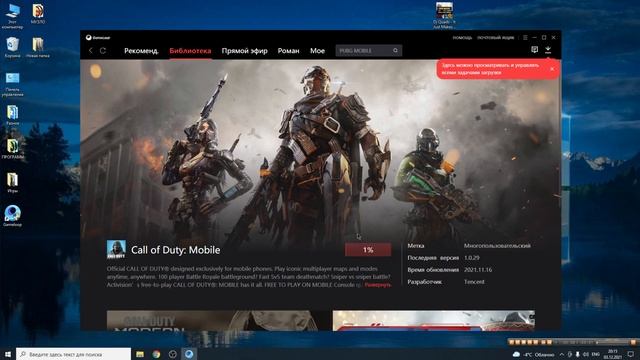Open the Игры desktop icon
The height and width of the screenshot is (360, 640).
pos(12,182)
